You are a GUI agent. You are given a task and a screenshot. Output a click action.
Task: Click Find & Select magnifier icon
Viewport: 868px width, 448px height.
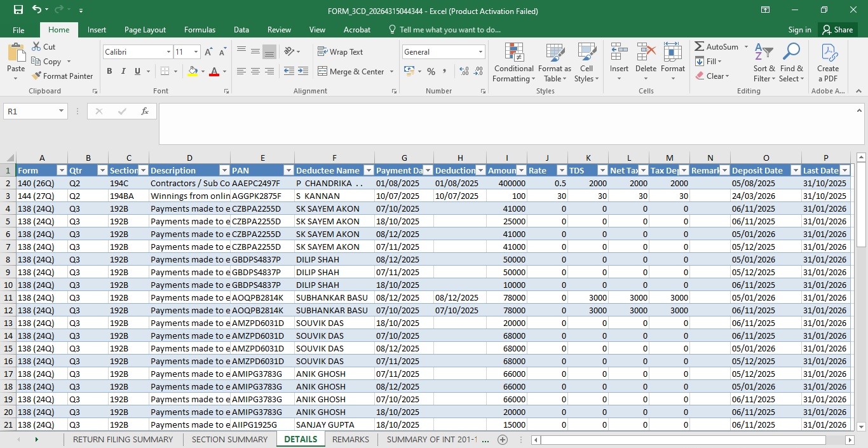791,52
